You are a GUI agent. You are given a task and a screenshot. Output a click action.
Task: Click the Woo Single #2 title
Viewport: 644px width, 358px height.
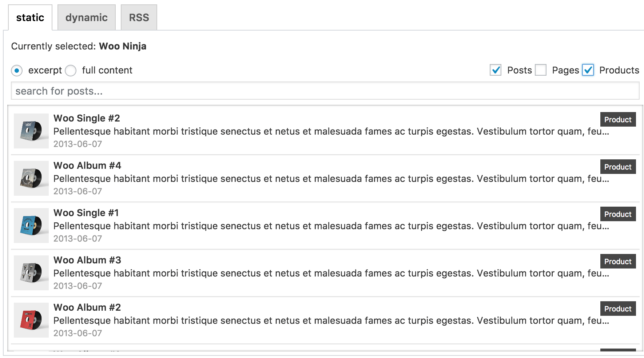pyautogui.click(x=87, y=118)
